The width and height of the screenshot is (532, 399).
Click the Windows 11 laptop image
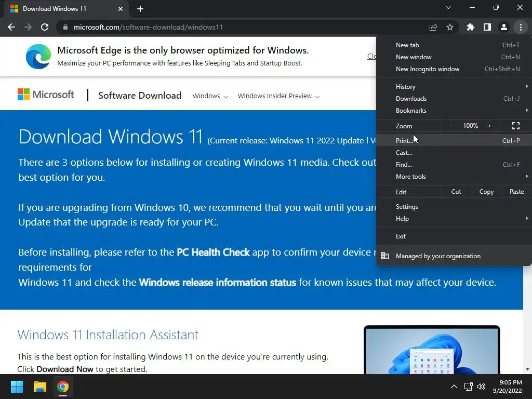pyautogui.click(x=432, y=350)
